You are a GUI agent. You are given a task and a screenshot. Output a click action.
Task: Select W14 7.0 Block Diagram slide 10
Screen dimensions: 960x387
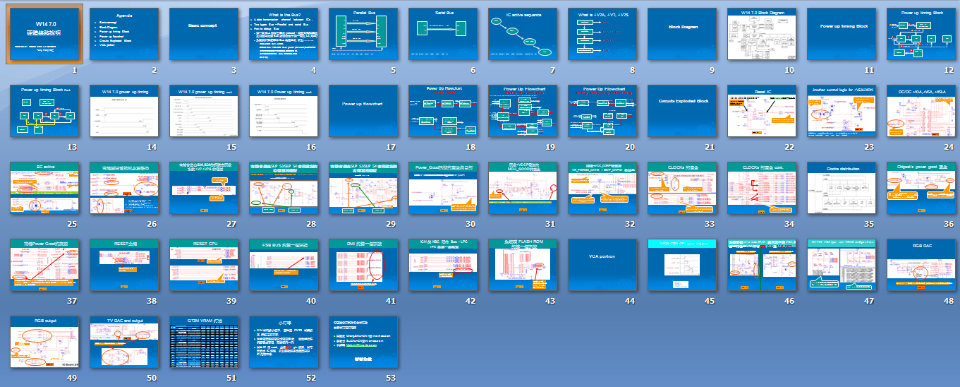point(762,34)
